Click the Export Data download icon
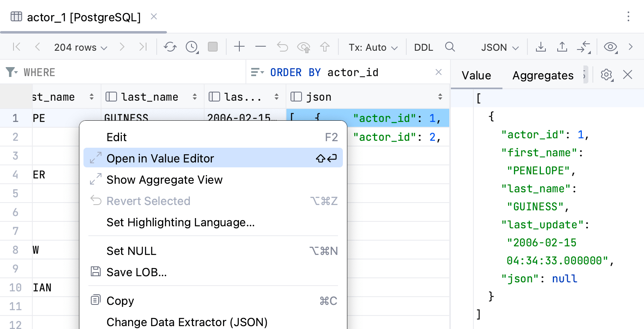Viewport: 644px width, 329px height. [541, 47]
